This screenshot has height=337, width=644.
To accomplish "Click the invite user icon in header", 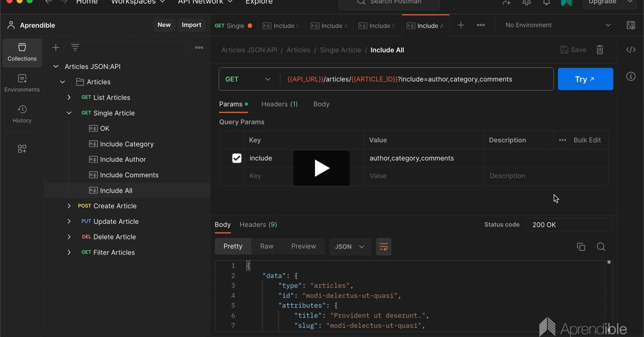I will [x=507, y=3].
